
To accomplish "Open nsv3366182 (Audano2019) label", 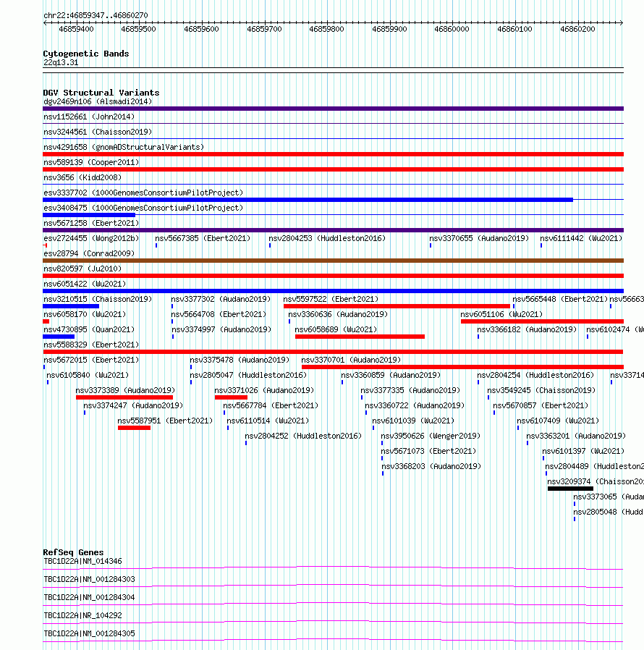I will [527, 329].
